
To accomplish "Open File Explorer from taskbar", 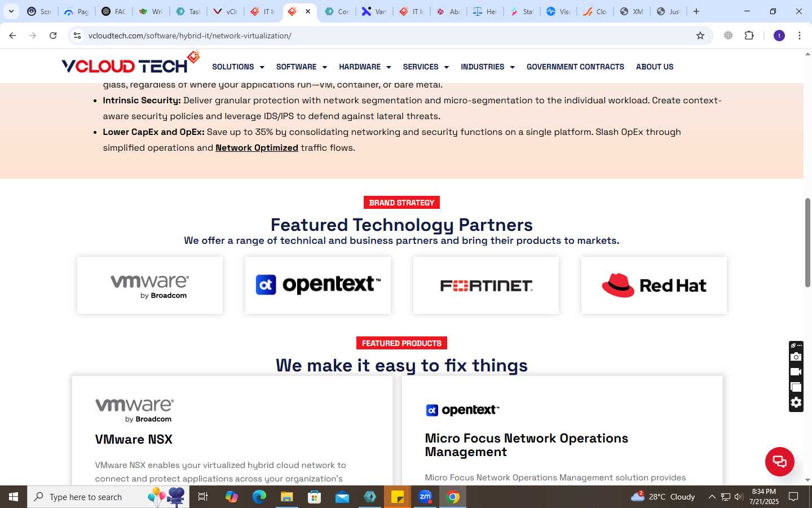I will coord(286,497).
